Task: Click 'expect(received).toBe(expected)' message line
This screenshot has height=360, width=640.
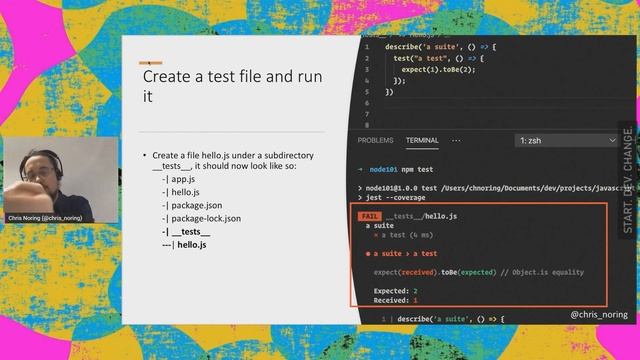Action: coord(478,272)
